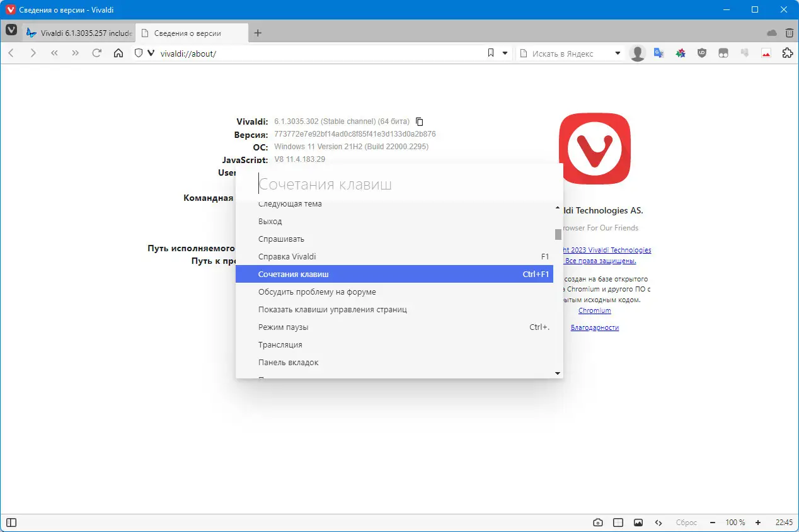Click the Tampermonkey-style extension icon
This screenshot has height=532, width=799.
(x=723, y=54)
